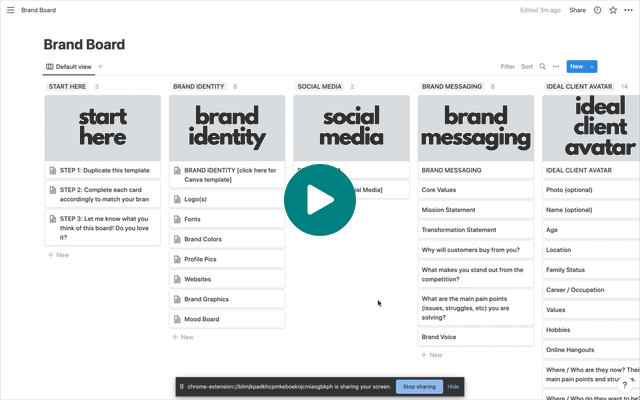Open the Filter menu
This screenshot has width=640, height=400.
(507, 67)
